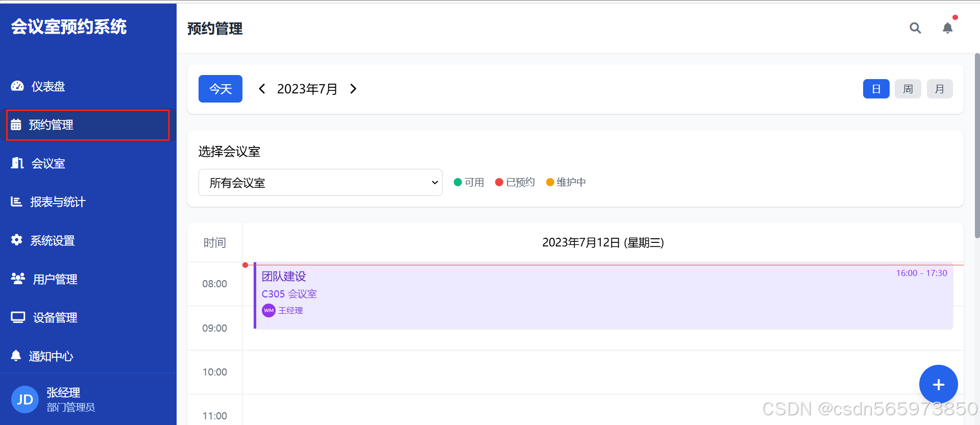
Task: Open 会议室 menu item
Action: tap(88, 163)
